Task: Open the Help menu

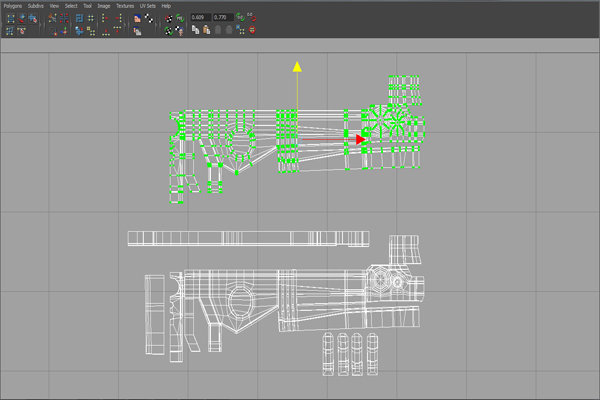Action: 166,6
